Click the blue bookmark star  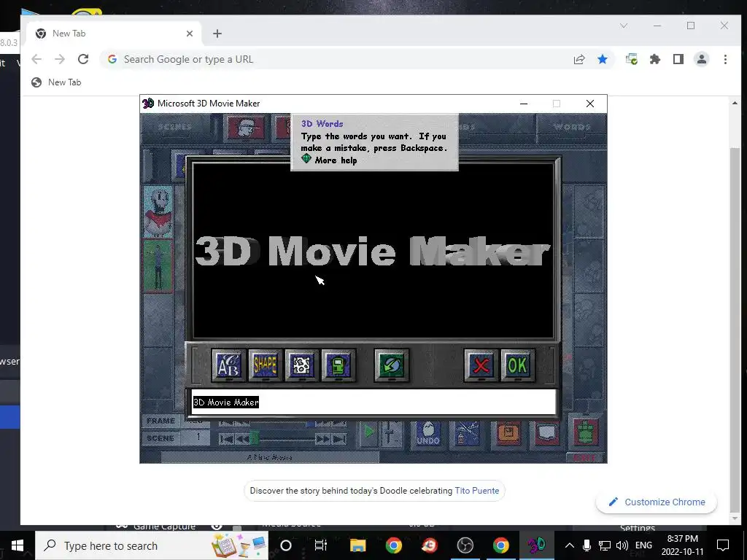(x=603, y=59)
